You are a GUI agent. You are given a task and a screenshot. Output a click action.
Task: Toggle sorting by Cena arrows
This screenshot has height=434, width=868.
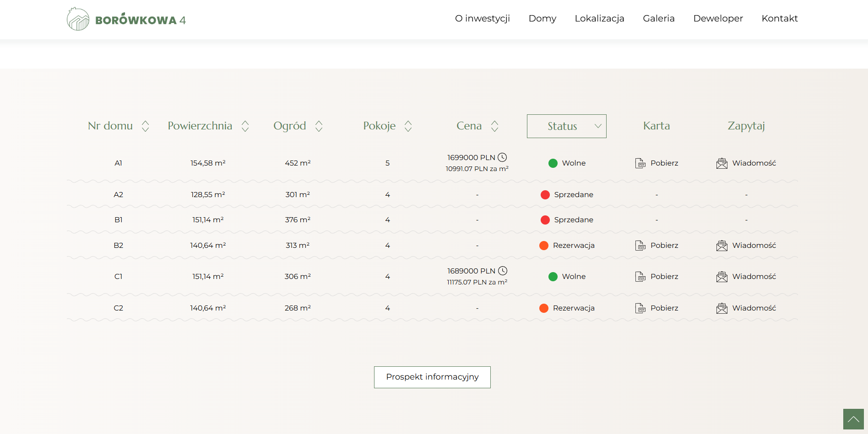495,126
